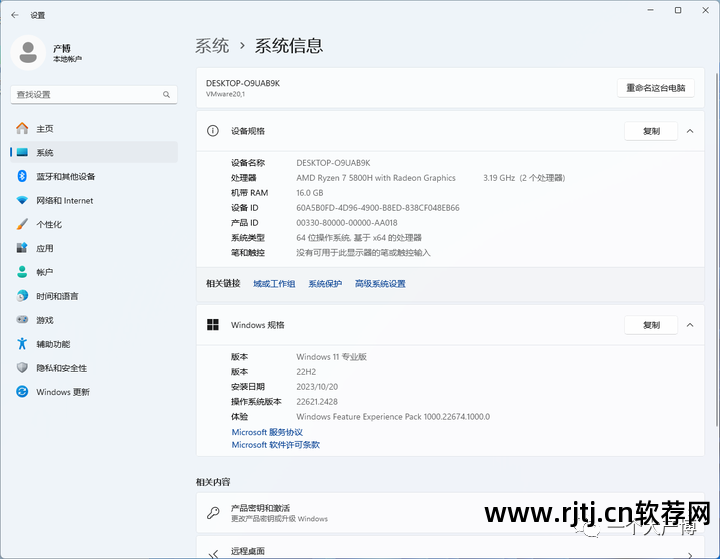Click the Wi-Fi icon for 网络和 Internet
Viewport: 720px width, 559px height.
tap(22, 200)
